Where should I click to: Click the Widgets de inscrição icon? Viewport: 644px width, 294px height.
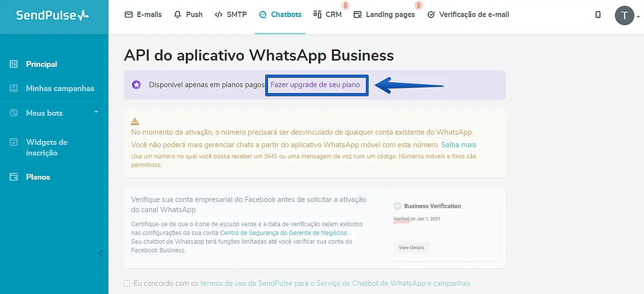14,142
